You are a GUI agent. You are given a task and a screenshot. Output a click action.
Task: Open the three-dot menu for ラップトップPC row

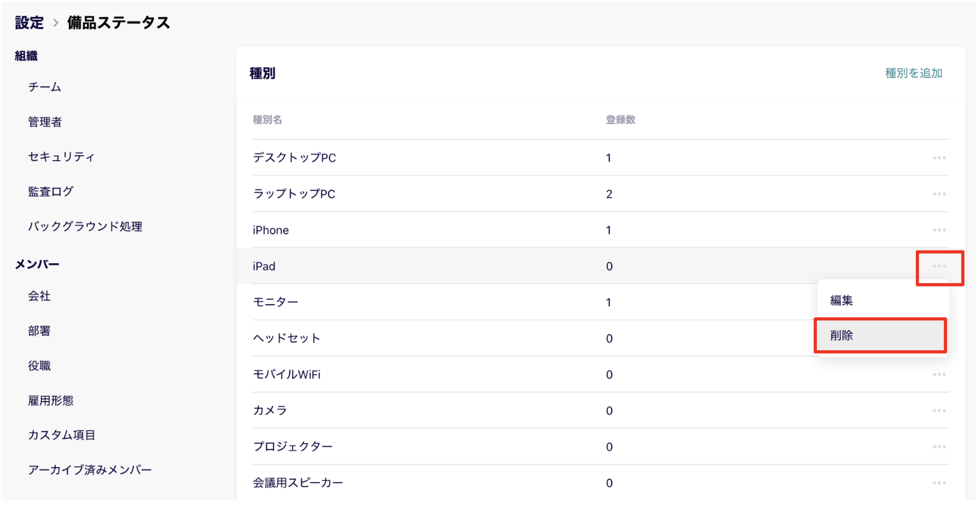[x=939, y=194]
